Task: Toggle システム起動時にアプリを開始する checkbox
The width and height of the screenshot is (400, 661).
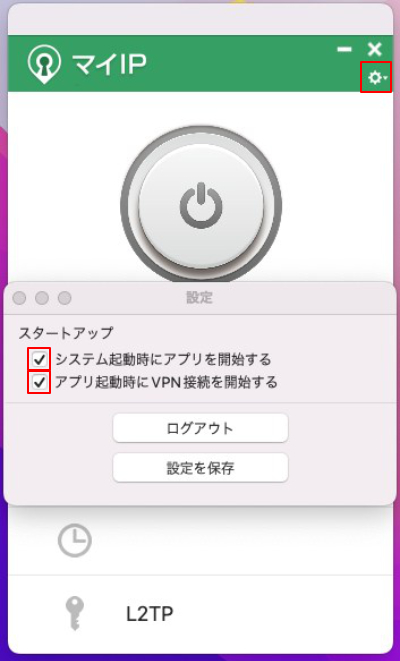Action: [39, 360]
